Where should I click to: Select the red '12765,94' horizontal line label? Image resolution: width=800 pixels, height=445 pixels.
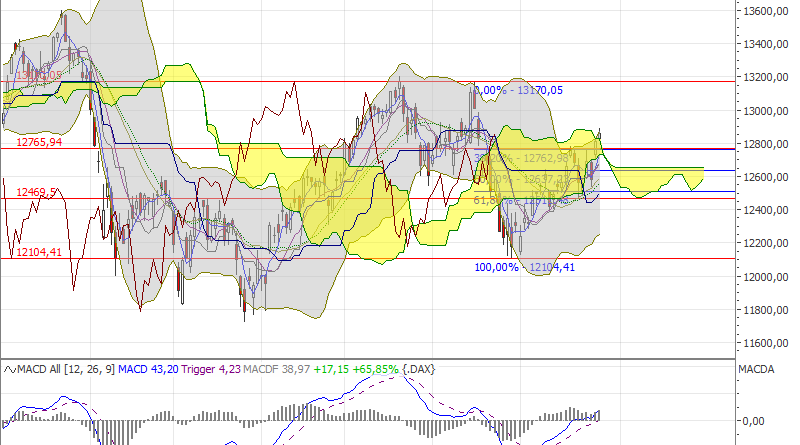39,142
